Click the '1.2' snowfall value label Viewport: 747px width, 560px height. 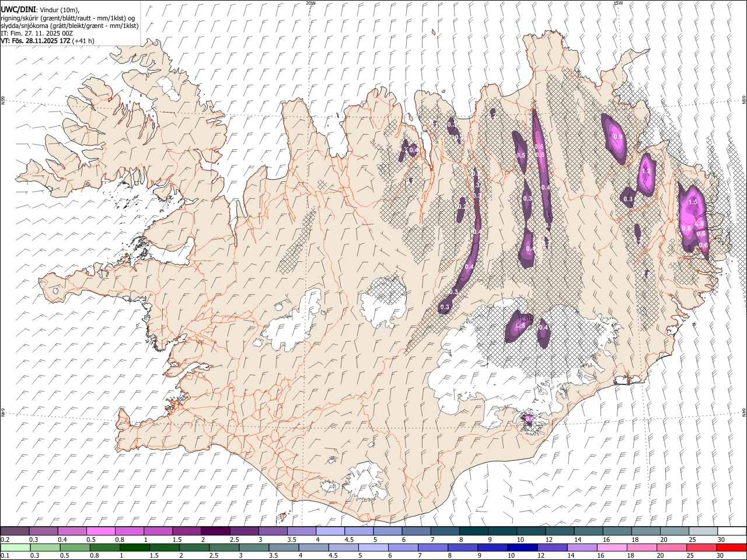point(645,171)
